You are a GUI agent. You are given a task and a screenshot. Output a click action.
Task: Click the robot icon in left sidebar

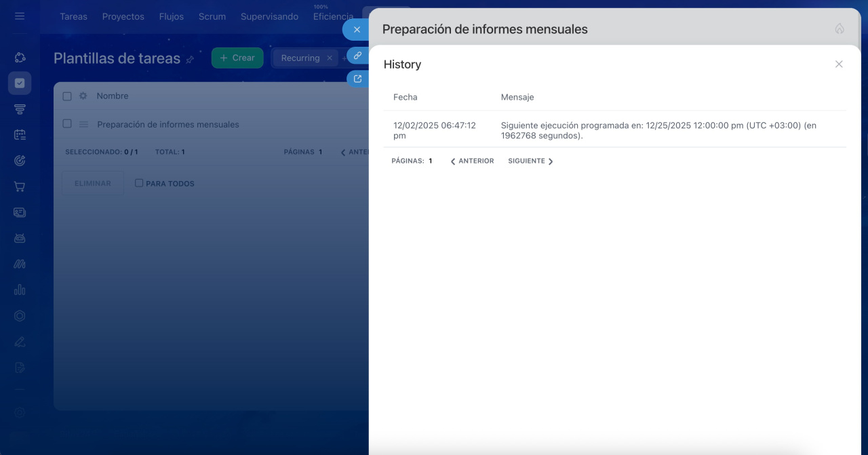(20, 238)
